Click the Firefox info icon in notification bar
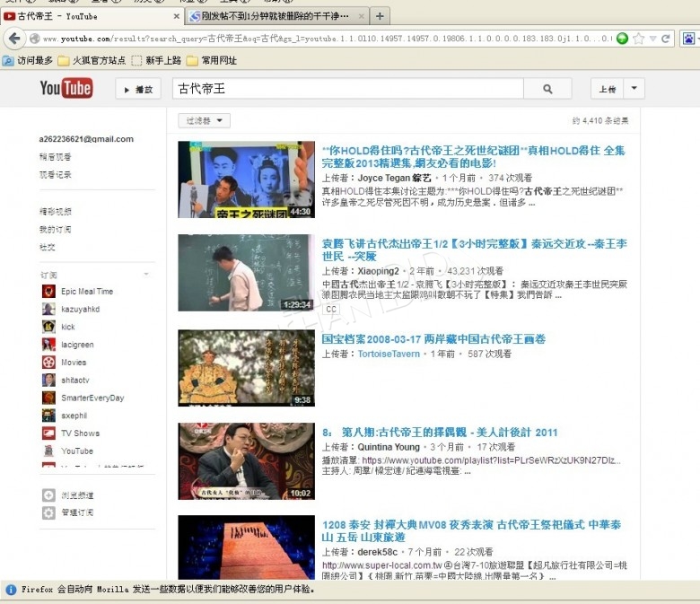 pos(11,590)
